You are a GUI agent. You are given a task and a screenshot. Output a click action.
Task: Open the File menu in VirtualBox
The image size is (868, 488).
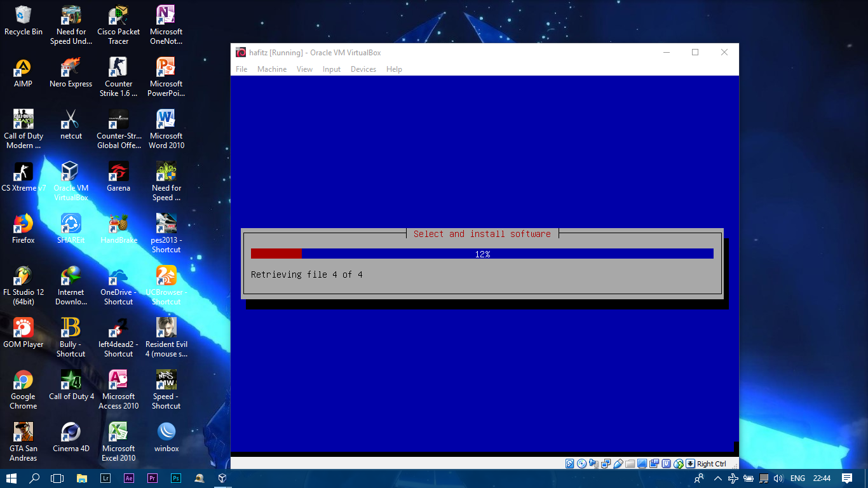coord(241,69)
